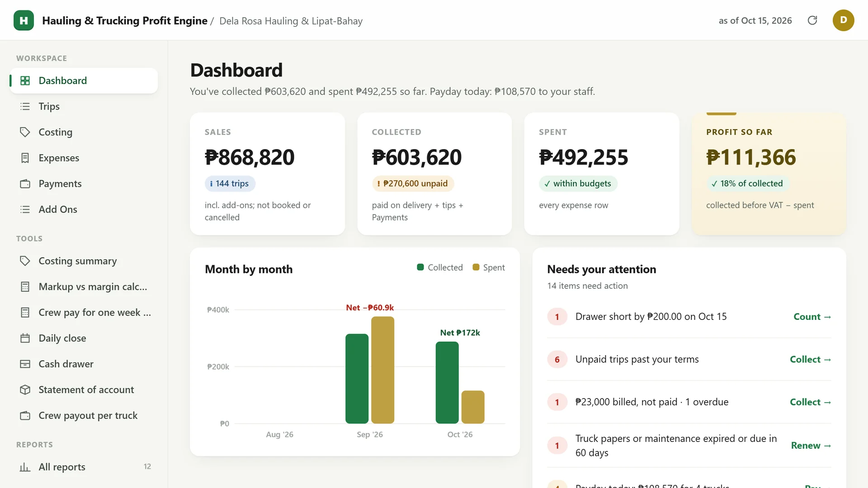Click Collect for unpaid trips past terms

810,359
